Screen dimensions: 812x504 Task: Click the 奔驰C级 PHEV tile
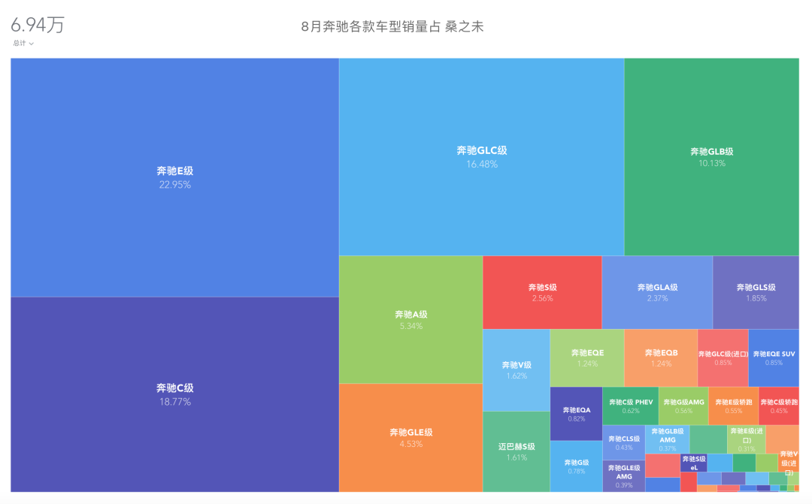pos(630,406)
